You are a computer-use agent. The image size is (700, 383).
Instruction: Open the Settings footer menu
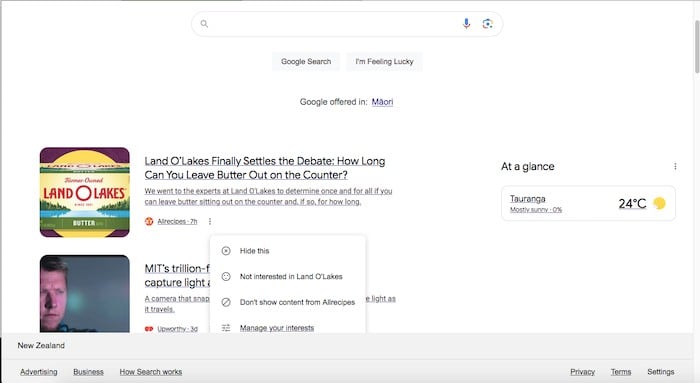coord(661,372)
